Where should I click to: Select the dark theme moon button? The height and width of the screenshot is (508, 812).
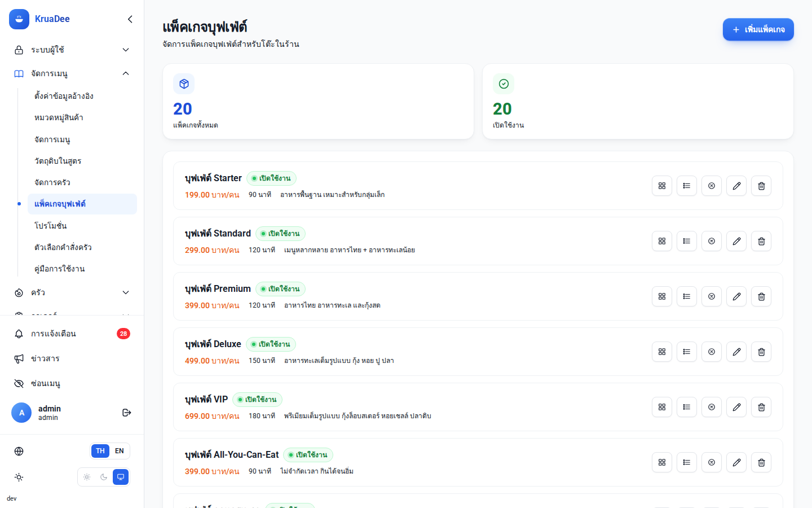[104, 477]
